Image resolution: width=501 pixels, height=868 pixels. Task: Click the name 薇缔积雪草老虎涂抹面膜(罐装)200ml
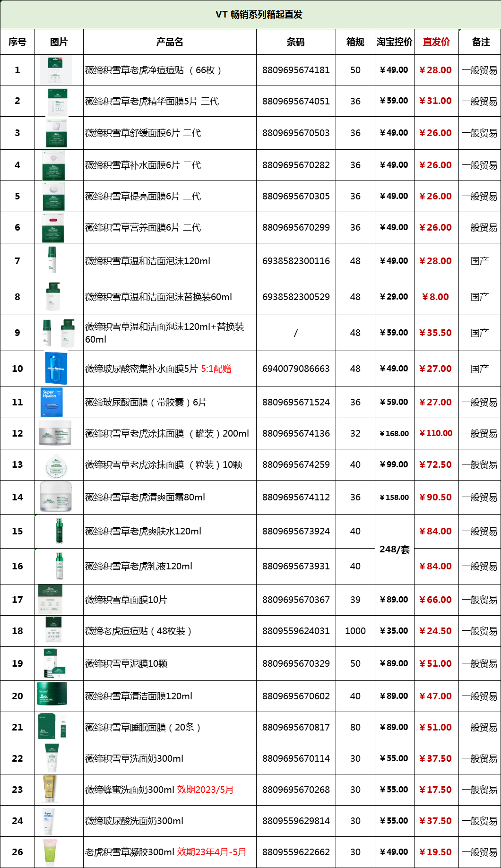(167, 434)
